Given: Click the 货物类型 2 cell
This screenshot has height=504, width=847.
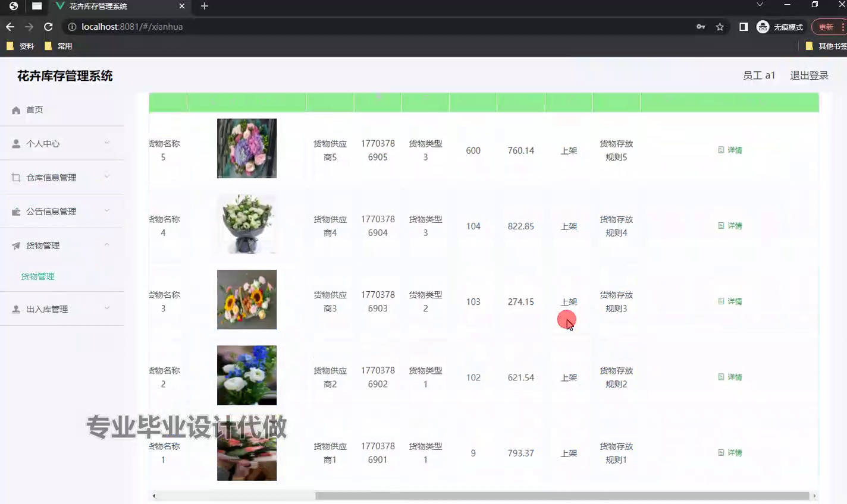Looking at the screenshot, I should 425,301.
